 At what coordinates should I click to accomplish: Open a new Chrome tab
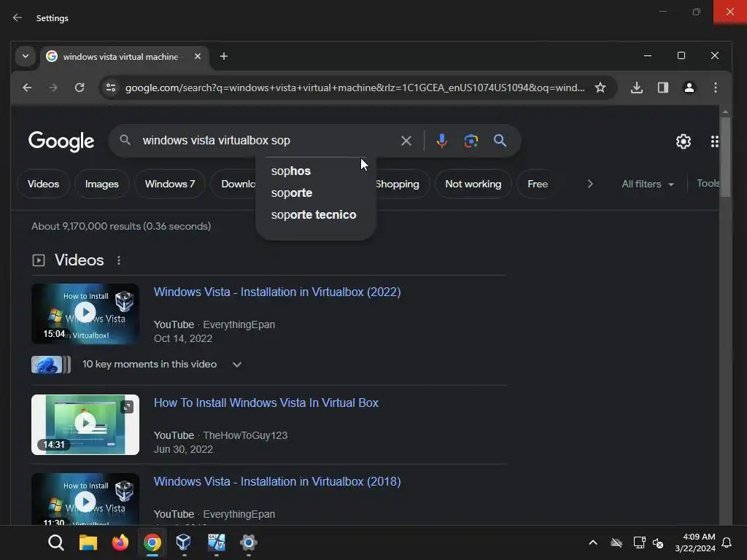coord(223,56)
